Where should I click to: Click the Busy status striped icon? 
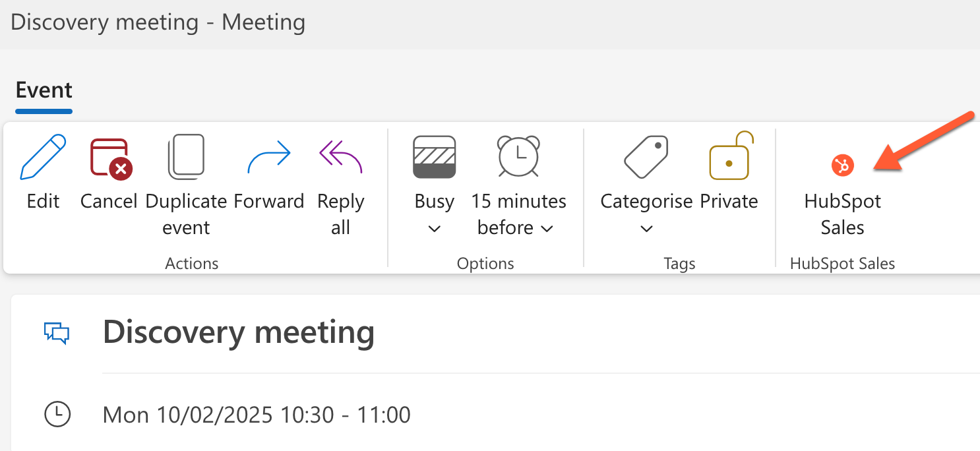[434, 157]
